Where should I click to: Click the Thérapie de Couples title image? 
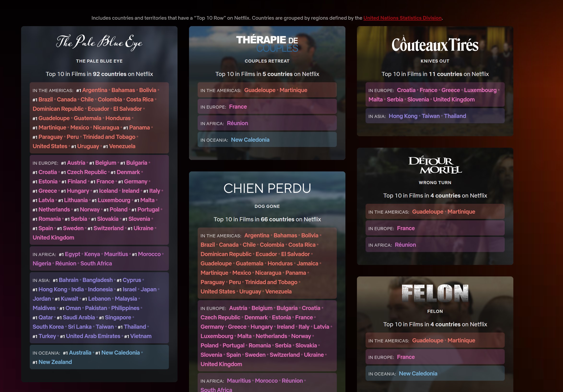point(267,44)
